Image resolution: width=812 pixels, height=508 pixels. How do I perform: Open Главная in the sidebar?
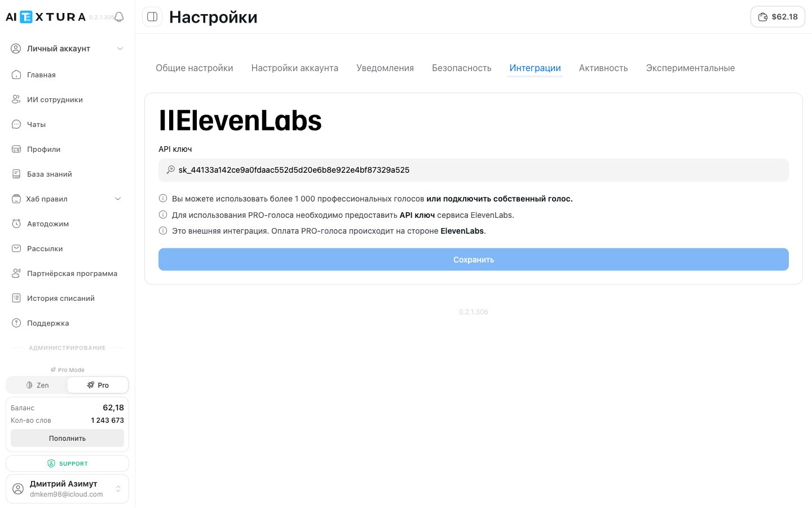pos(41,75)
